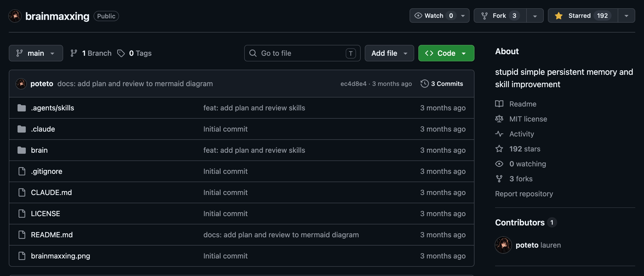Open the Add file dropdown
Viewport: 644px width, 276px height.
(389, 53)
